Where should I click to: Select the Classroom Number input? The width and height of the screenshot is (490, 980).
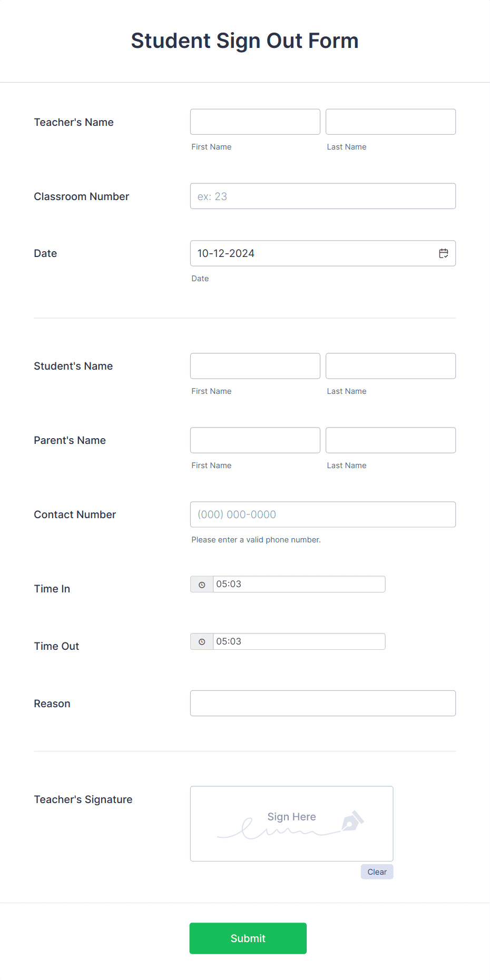click(x=322, y=196)
